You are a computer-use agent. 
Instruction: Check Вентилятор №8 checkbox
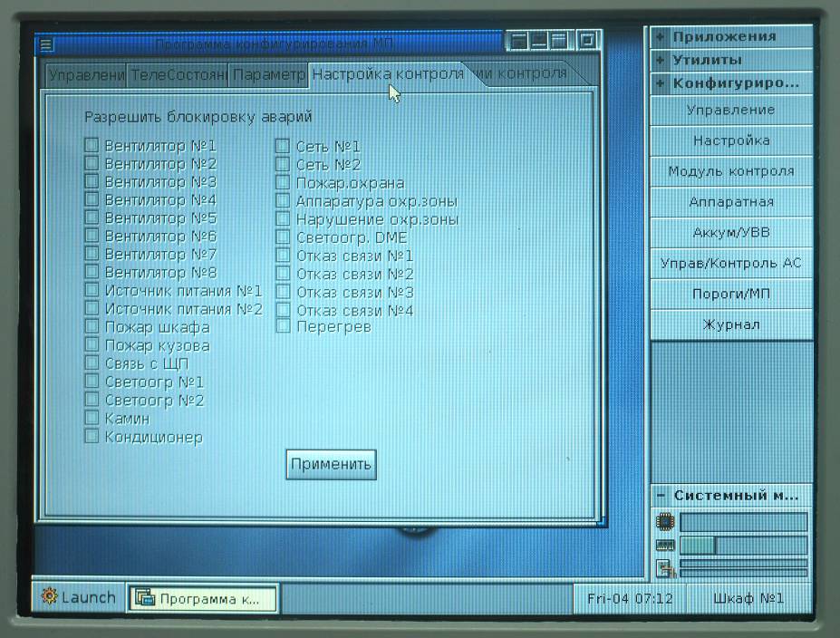click(x=92, y=272)
